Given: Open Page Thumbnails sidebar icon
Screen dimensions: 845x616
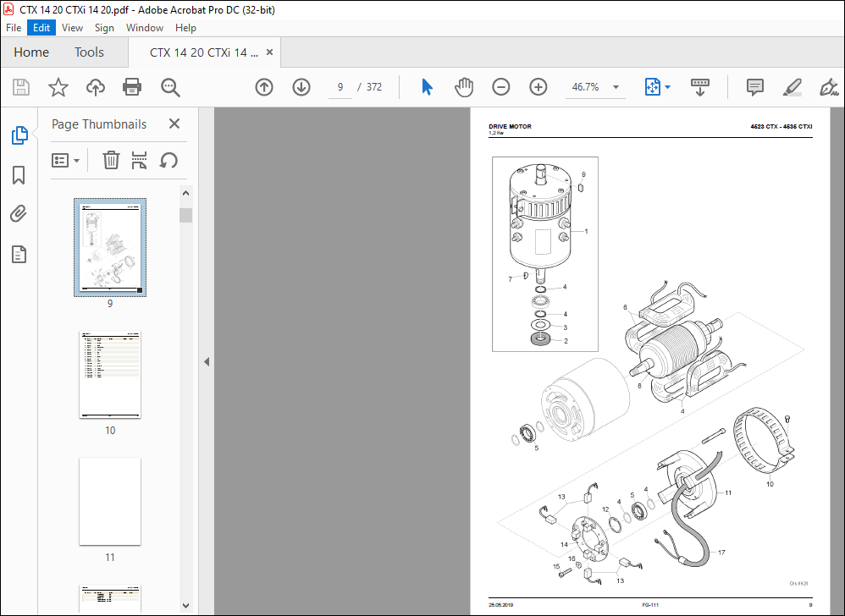Looking at the screenshot, I should (19, 135).
